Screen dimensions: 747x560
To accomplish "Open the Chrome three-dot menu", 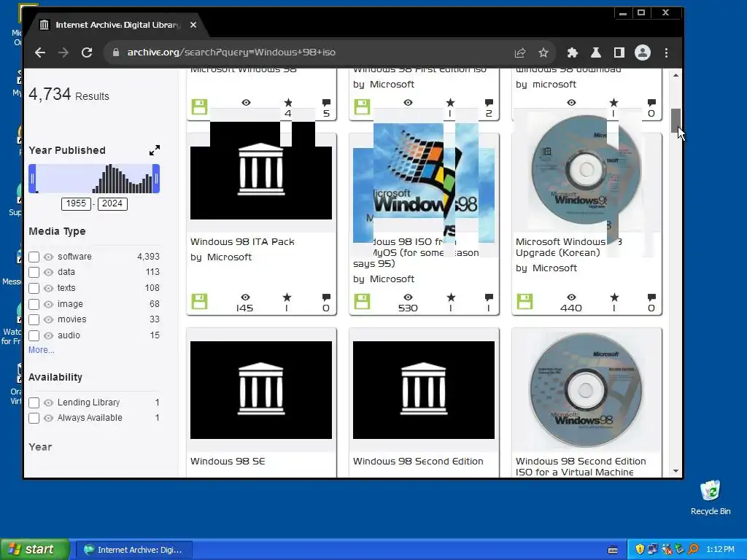I will pos(666,52).
